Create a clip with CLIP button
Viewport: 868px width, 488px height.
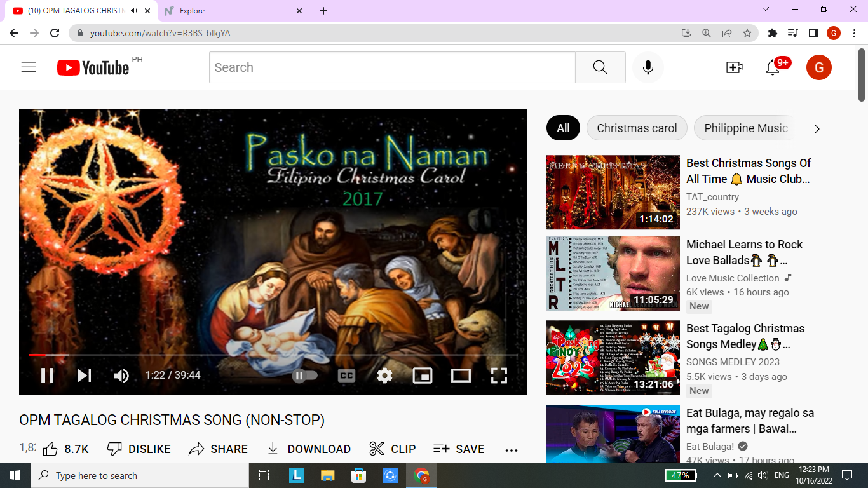pyautogui.click(x=393, y=449)
